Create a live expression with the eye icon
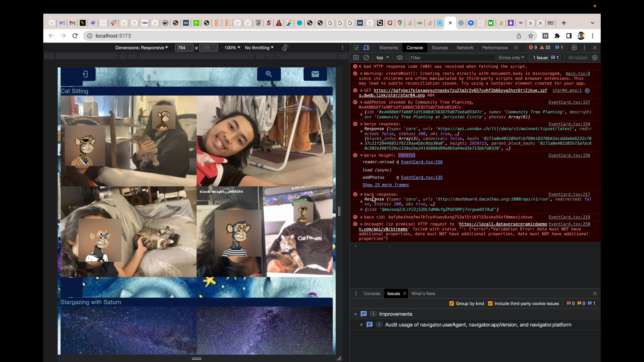Screen dimensions: 644x362 pos(400,58)
